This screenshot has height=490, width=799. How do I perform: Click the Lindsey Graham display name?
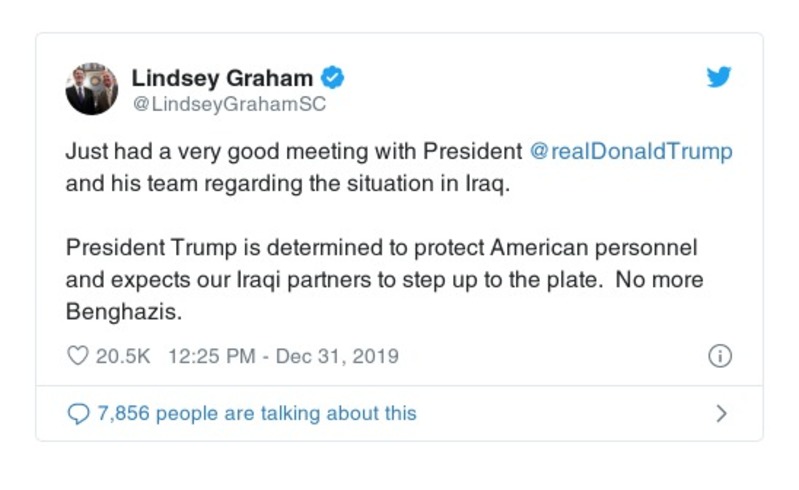[223, 78]
